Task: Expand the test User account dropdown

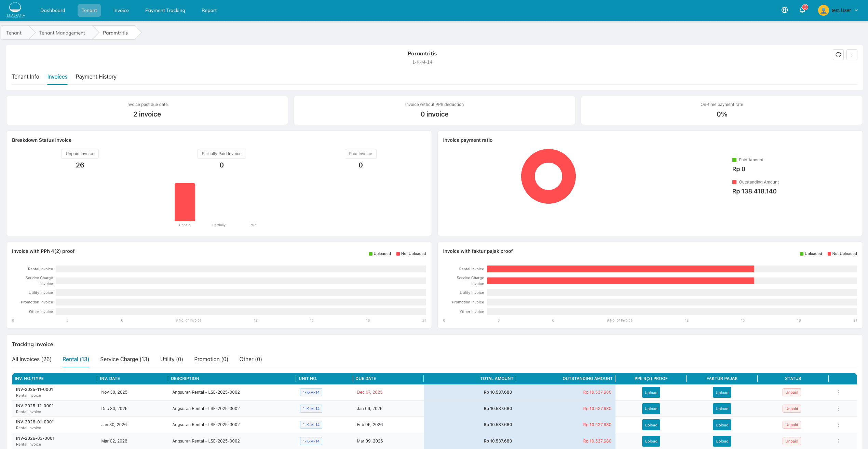Action: coord(856,10)
